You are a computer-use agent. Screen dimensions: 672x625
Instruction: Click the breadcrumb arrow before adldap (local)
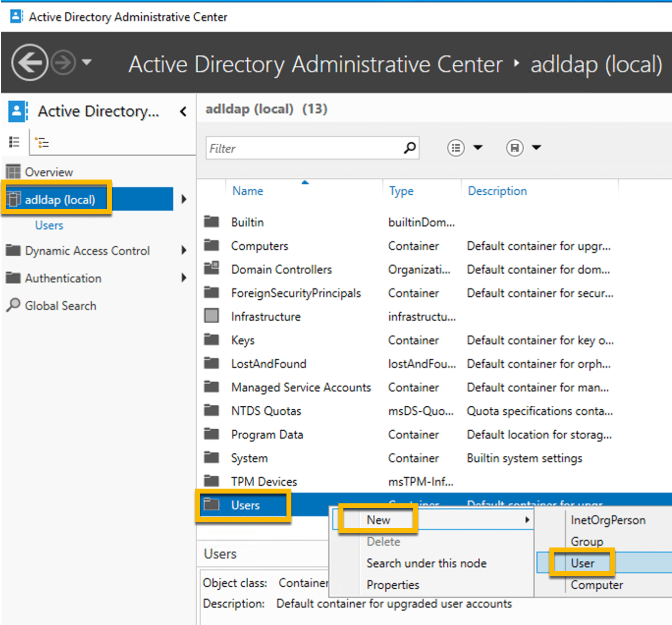(x=517, y=63)
